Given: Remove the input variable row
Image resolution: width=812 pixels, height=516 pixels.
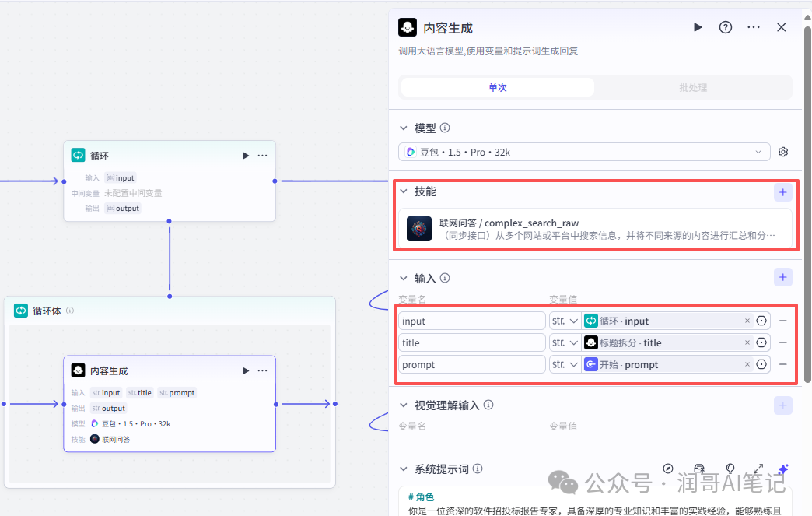Looking at the screenshot, I should point(783,321).
